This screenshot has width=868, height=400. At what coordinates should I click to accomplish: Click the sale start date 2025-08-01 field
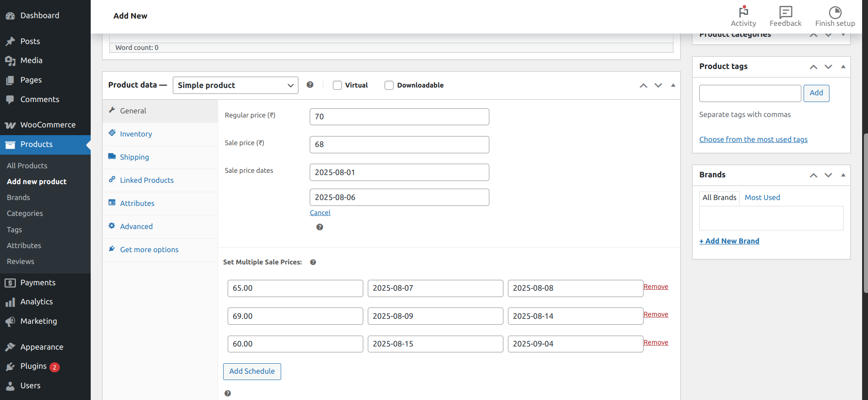coord(400,172)
